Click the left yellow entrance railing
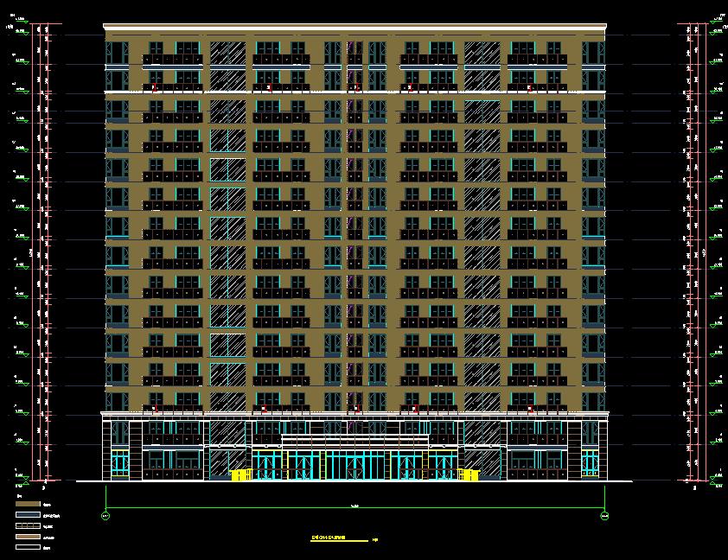 (x=241, y=475)
